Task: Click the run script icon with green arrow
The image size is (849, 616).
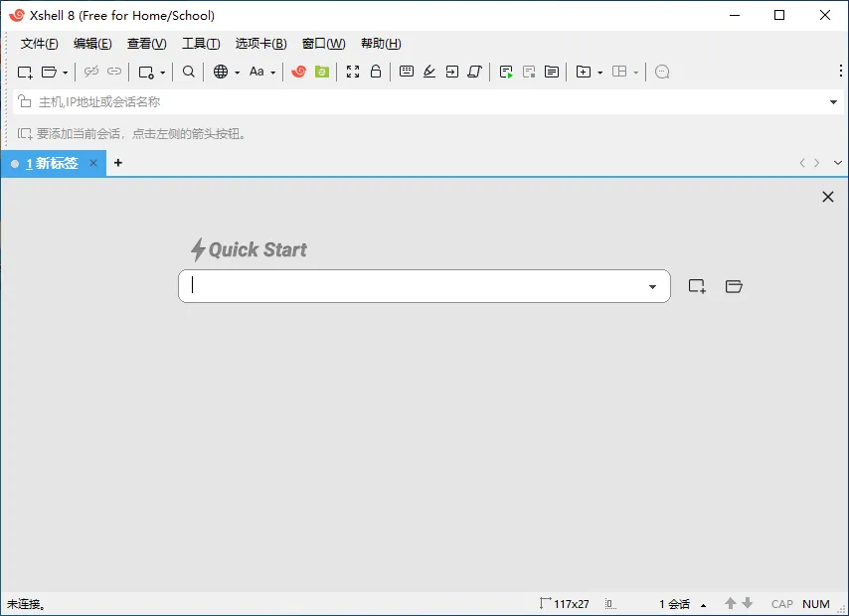Action: 506,72
